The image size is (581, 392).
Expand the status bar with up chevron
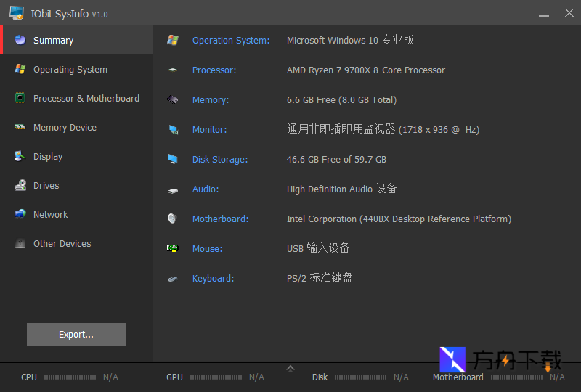(290, 369)
